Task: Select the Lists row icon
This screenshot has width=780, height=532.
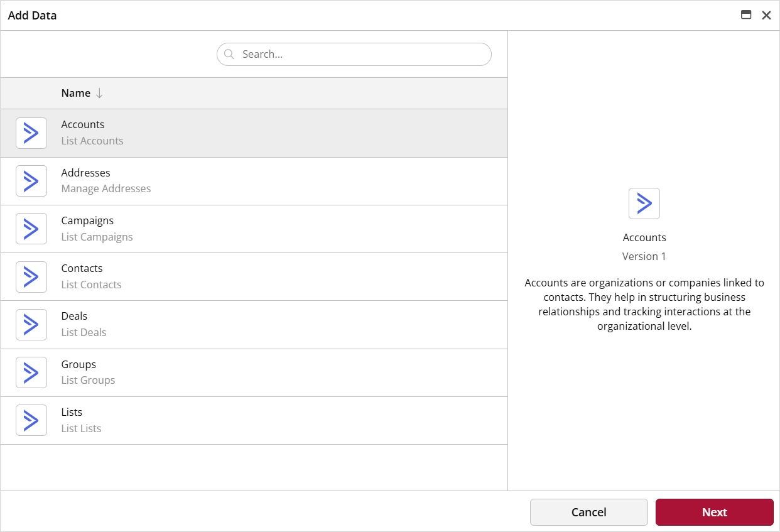Action: coord(31,420)
